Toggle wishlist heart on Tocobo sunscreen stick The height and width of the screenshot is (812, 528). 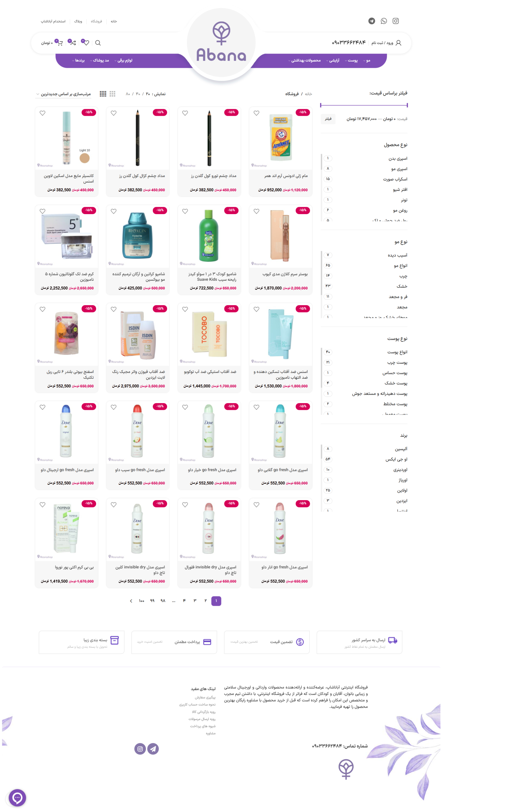(x=185, y=309)
